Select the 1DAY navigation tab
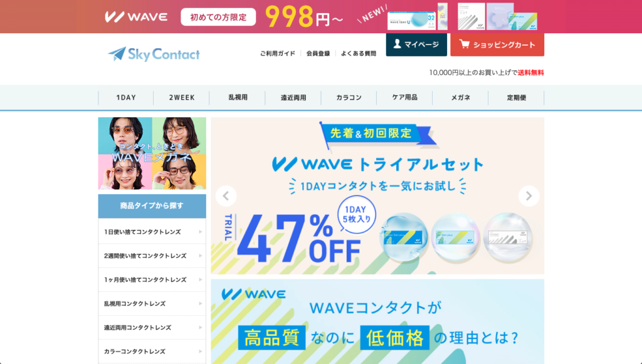 [125, 98]
